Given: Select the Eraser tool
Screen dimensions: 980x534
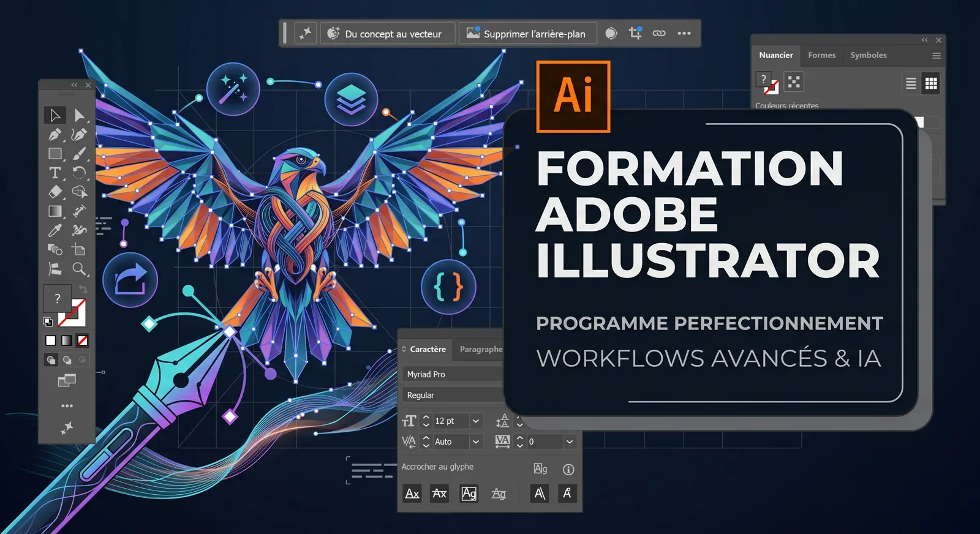Looking at the screenshot, I should (x=55, y=192).
